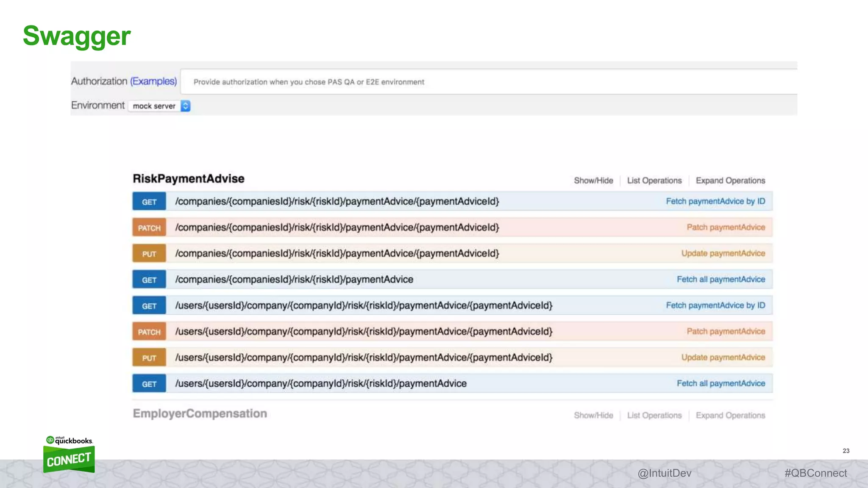Open the users GET paymentAdviceId endpoint path

(364, 305)
